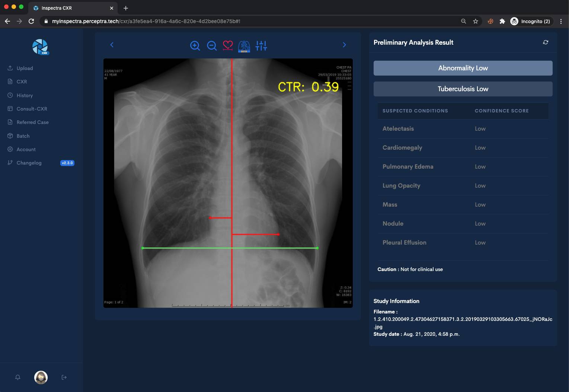Screen dimensions: 569x392
Task: Click the logout icon
Action: click(64, 377)
